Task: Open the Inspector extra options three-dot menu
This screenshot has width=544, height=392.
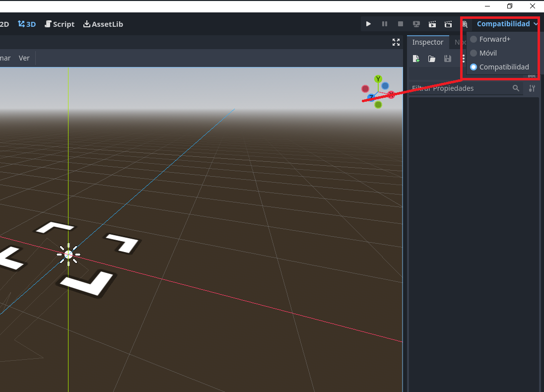Action: pos(463,59)
